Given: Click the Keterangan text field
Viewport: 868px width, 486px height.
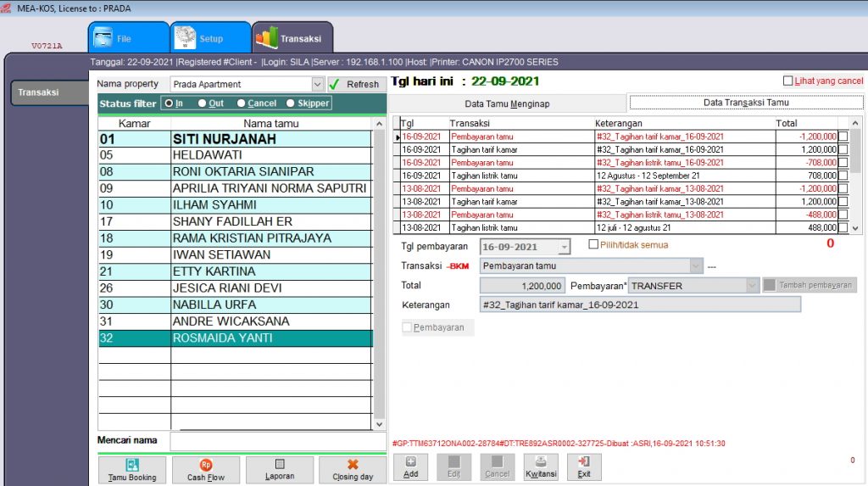Looking at the screenshot, I should (640, 304).
